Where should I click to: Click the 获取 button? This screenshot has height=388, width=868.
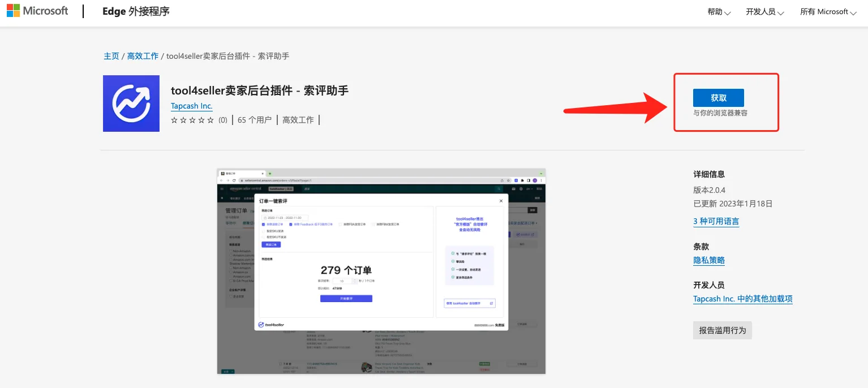(719, 98)
